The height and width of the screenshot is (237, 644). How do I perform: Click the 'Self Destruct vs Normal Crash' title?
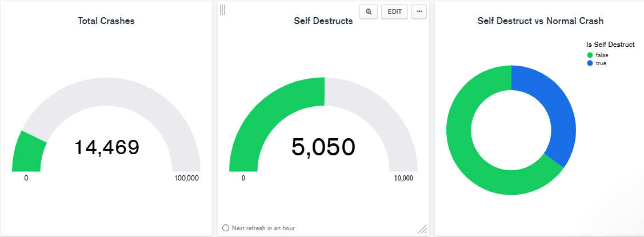pos(541,21)
